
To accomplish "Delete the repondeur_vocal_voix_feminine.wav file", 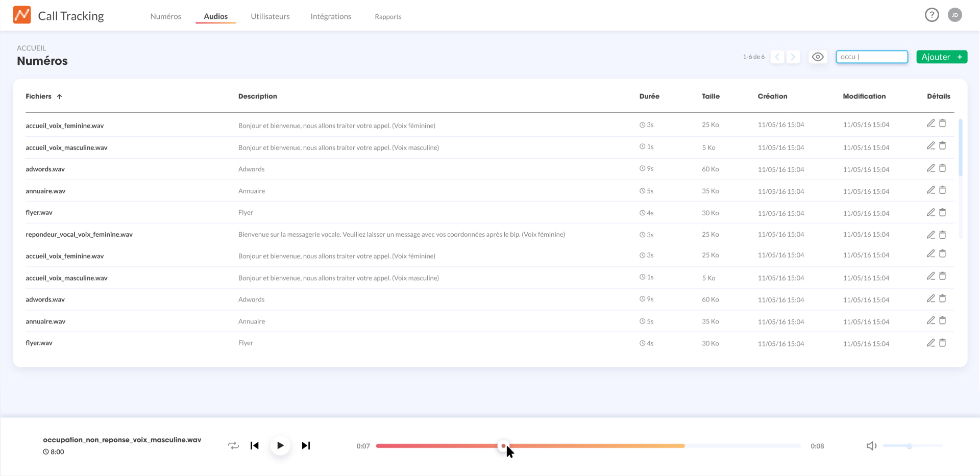I will tap(943, 235).
